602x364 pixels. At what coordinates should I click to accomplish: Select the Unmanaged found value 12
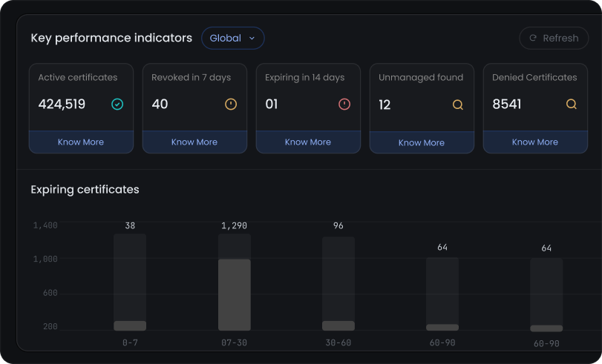(x=385, y=105)
